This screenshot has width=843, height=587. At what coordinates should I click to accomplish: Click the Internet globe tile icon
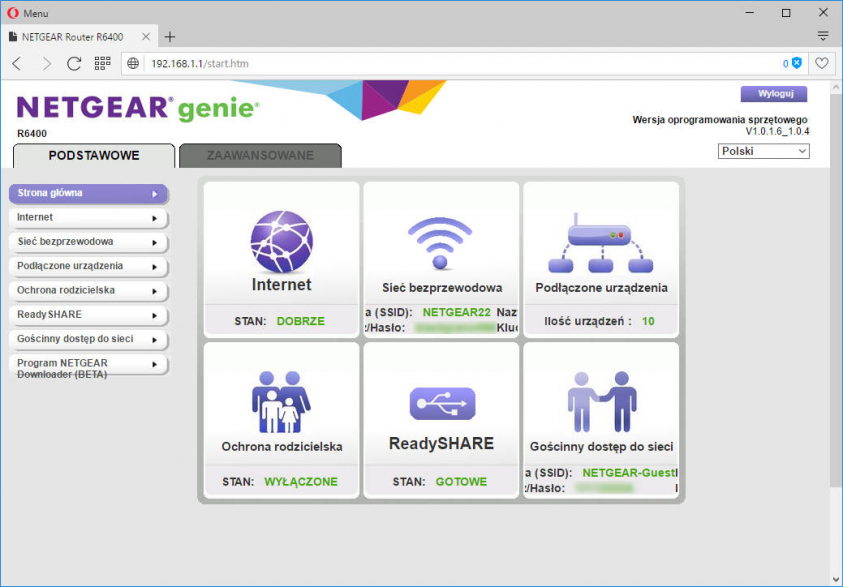click(x=281, y=240)
